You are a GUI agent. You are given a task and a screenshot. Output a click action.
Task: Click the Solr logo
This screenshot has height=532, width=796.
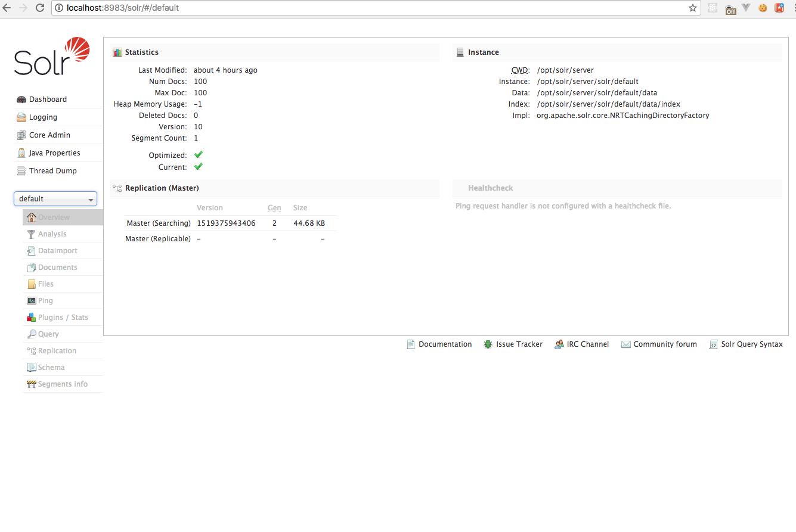(52, 57)
